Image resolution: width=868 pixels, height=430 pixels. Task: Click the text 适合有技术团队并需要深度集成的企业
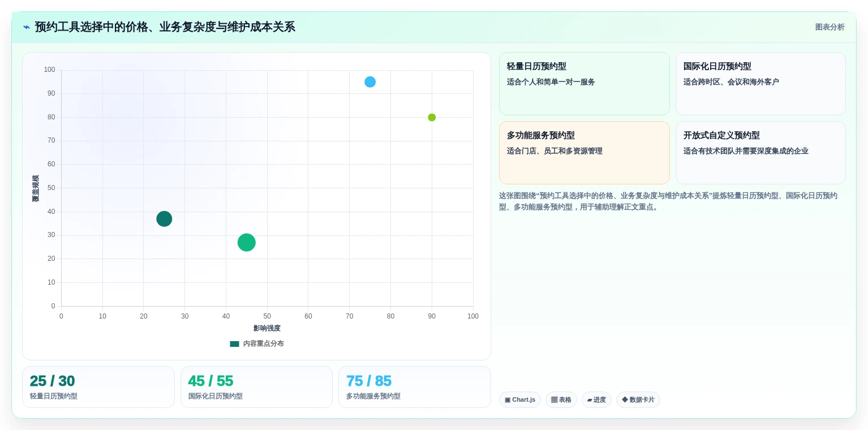(x=746, y=151)
